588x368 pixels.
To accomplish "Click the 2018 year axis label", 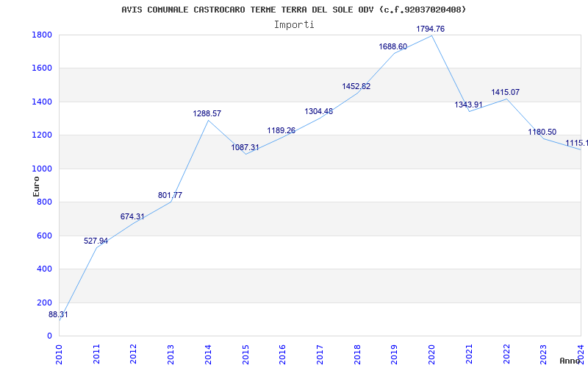I will tap(357, 354).
